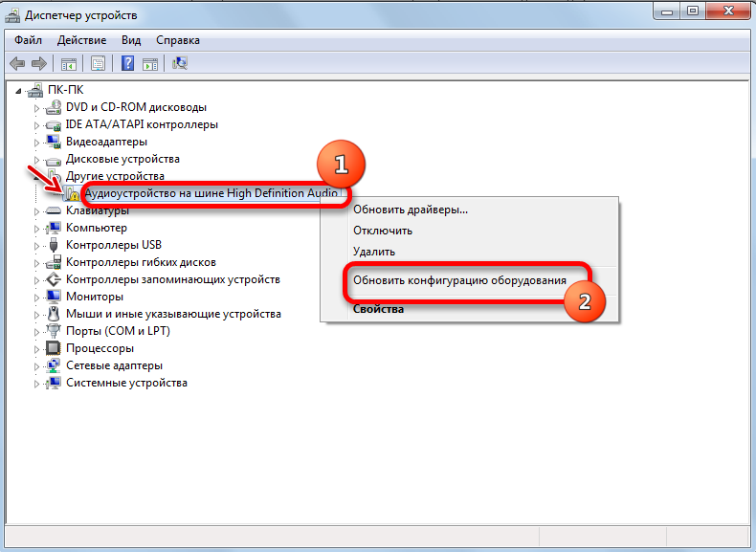Click the Back arrow toolbar icon

(x=17, y=63)
